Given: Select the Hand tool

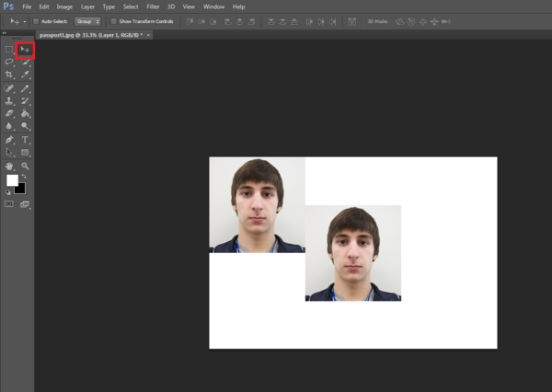Looking at the screenshot, I should point(9,166).
